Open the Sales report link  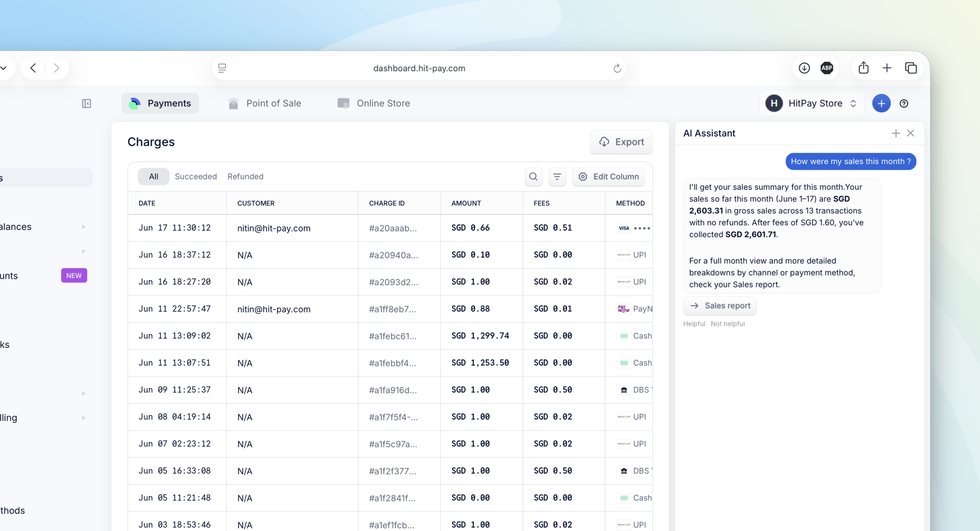[x=720, y=306]
